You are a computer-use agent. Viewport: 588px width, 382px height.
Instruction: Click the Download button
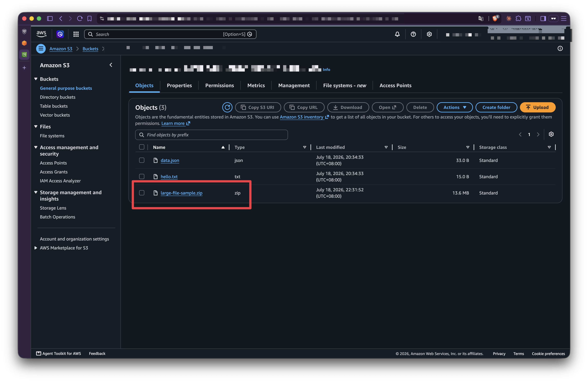coord(348,107)
